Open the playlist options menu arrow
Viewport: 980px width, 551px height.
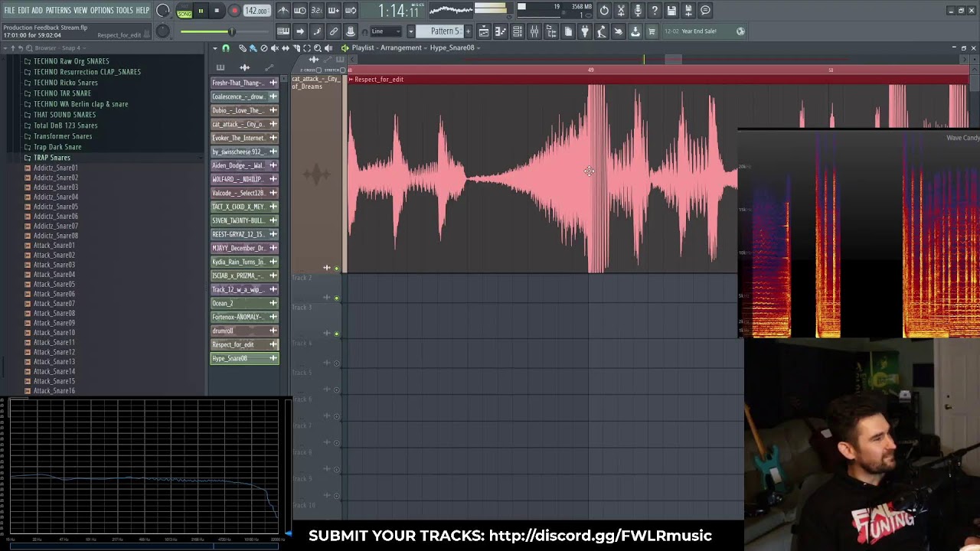click(x=215, y=48)
